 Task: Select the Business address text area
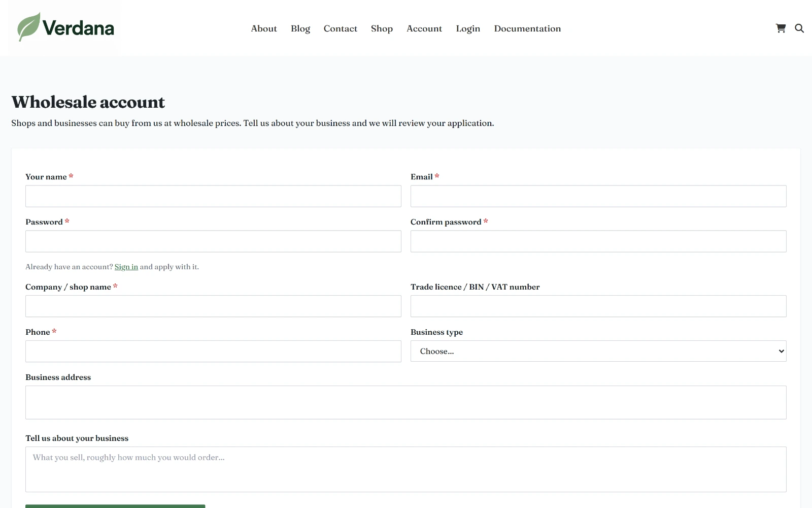(406, 402)
